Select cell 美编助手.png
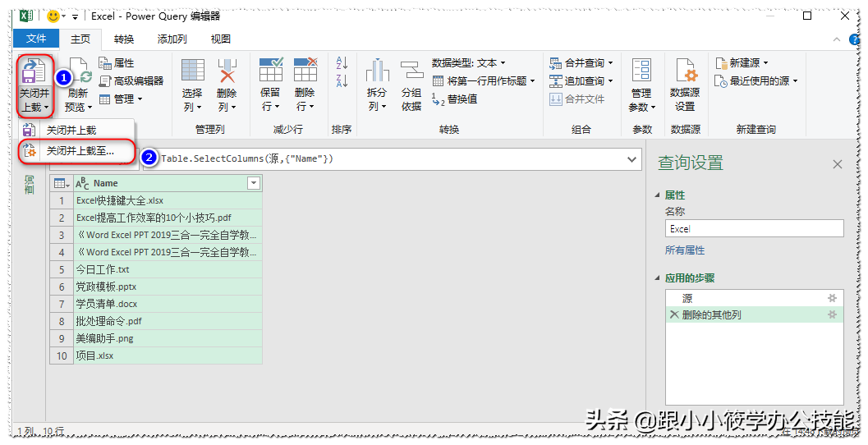The height and width of the screenshot is (445, 868). [168, 338]
